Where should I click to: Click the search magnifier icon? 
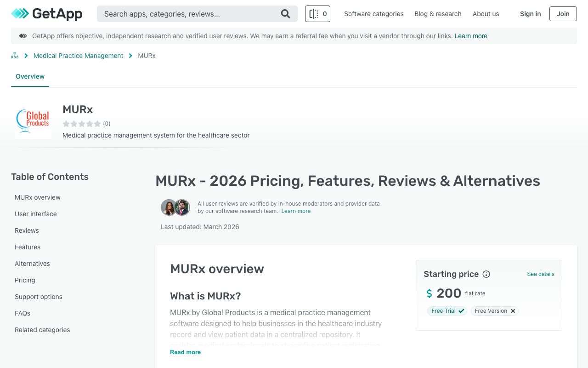(x=286, y=14)
